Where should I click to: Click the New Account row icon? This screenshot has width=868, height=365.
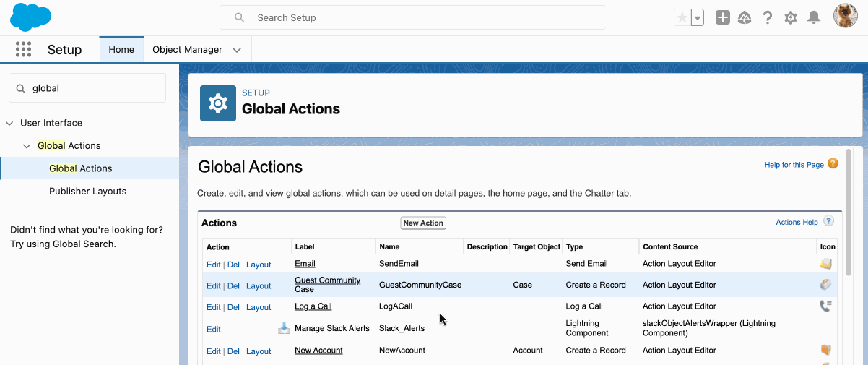(825, 350)
